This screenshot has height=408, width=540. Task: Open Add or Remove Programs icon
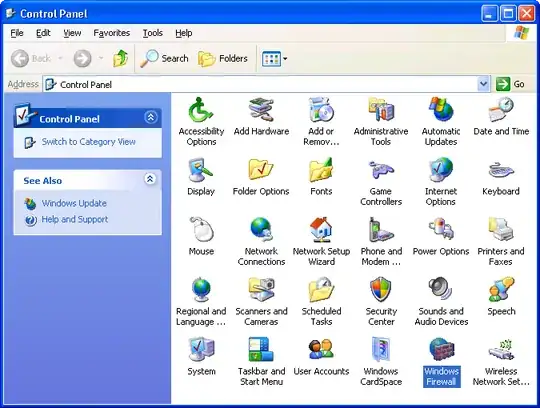click(x=321, y=110)
